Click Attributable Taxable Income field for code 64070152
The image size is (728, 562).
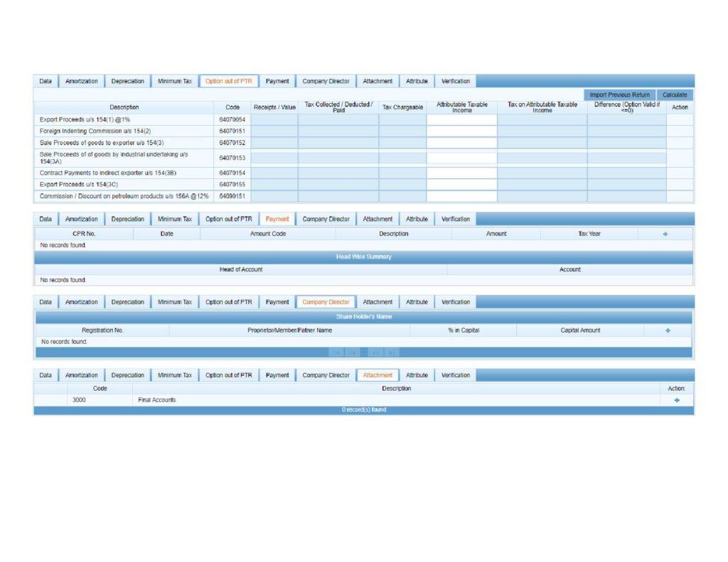[461, 143]
